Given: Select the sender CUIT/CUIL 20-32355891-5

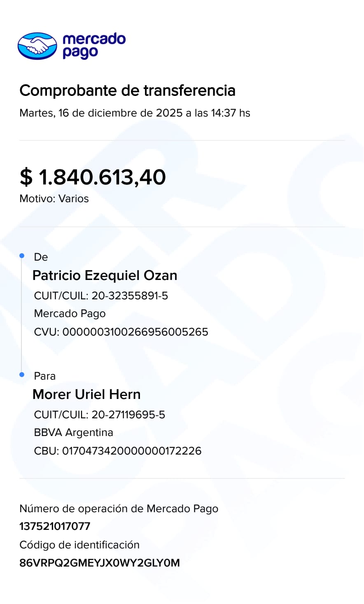Looking at the screenshot, I should [x=129, y=296].
